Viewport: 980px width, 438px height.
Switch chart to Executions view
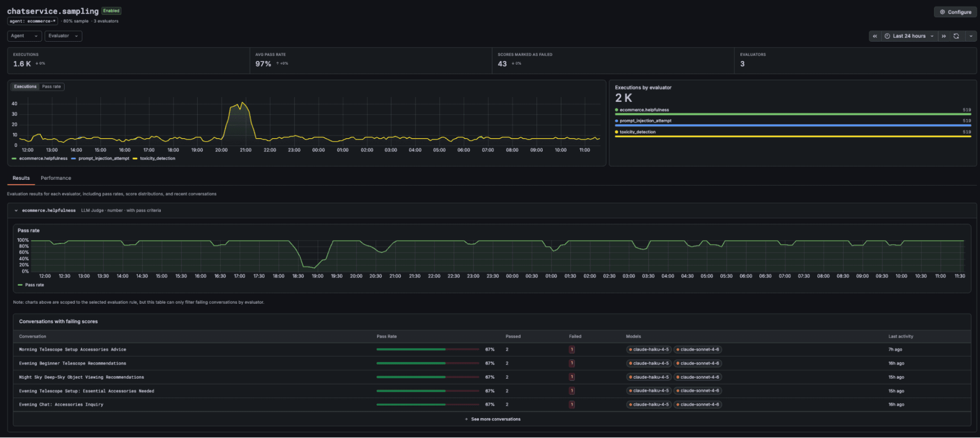click(25, 87)
